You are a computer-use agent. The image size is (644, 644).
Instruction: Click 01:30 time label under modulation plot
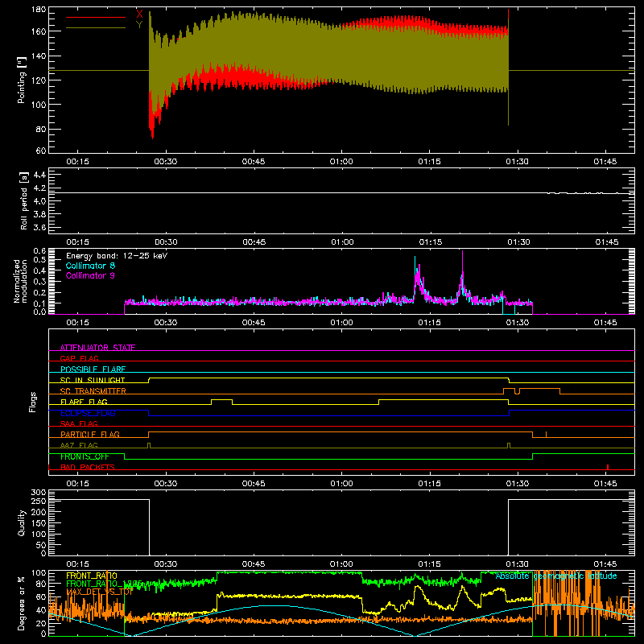point(517,323)
